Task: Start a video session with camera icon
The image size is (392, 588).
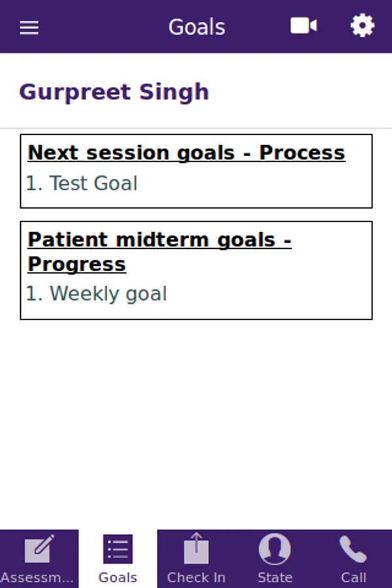Action: (x=304, y=26)
